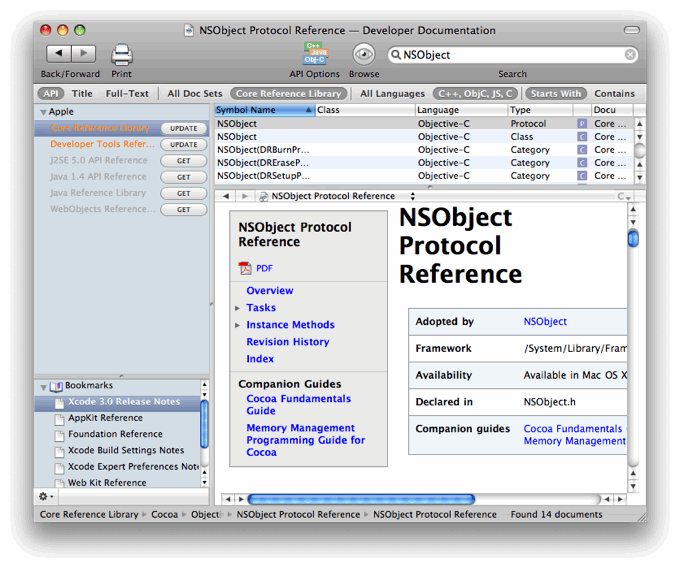The image size is (680, 568).
Task: Sort by the Symbol Name column header
Action: (x=265, y=110)
